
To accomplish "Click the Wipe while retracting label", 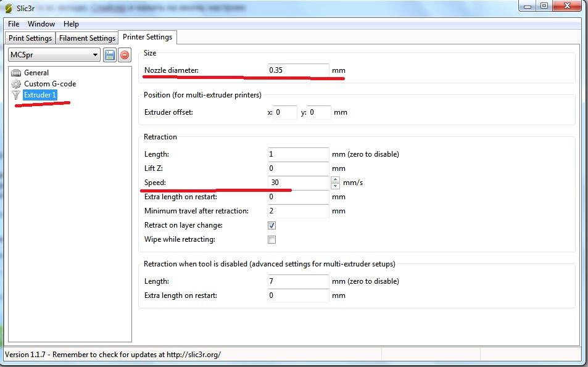I will tap(180, 239).
